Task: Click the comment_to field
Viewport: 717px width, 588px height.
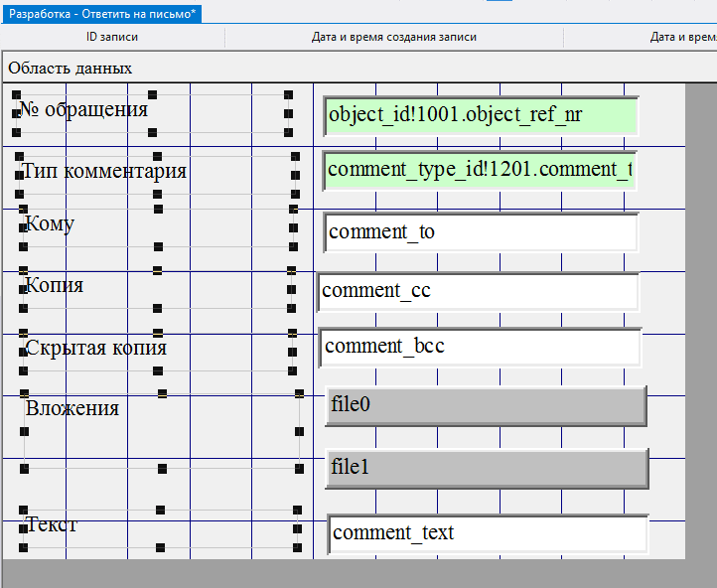Action: coord(481,232)
